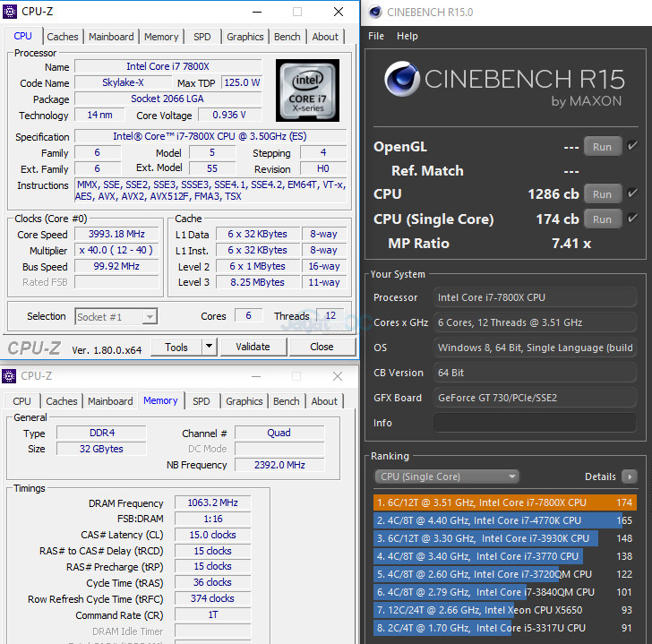This screenshot has width=652, height=644.
Task: Open the File menu in Cinebench
Action: point(376,36)
